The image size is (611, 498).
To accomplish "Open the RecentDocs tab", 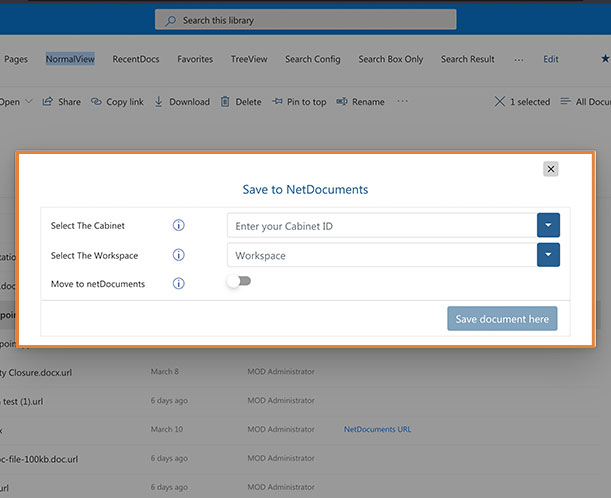I will [136, 59].
